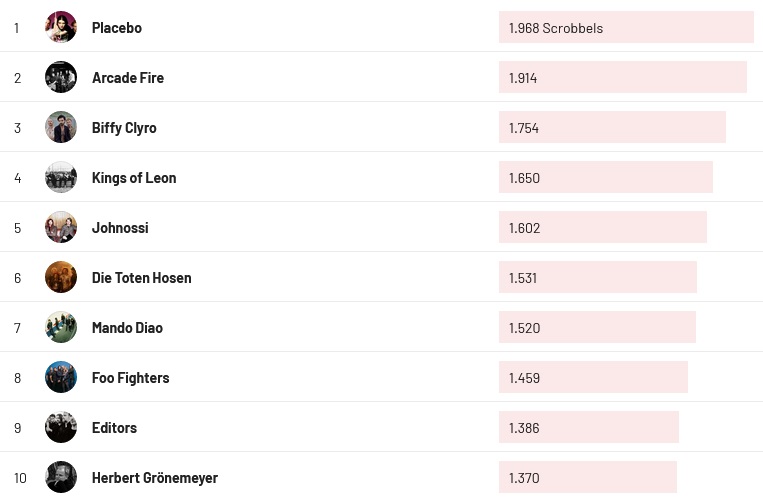Click the 1.968 Scrobbels bar

coord(626,28)
